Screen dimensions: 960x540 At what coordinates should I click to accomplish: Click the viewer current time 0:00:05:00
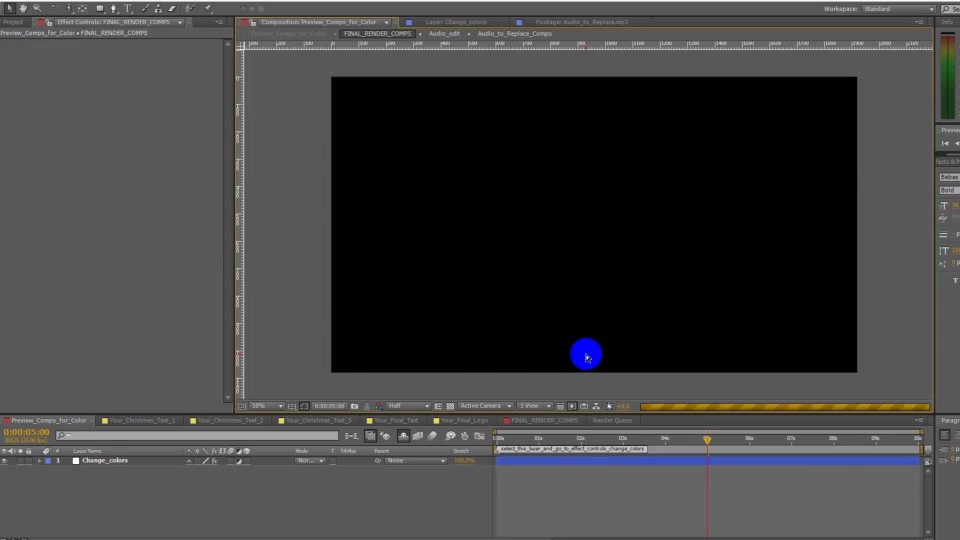tap(329, 406)
